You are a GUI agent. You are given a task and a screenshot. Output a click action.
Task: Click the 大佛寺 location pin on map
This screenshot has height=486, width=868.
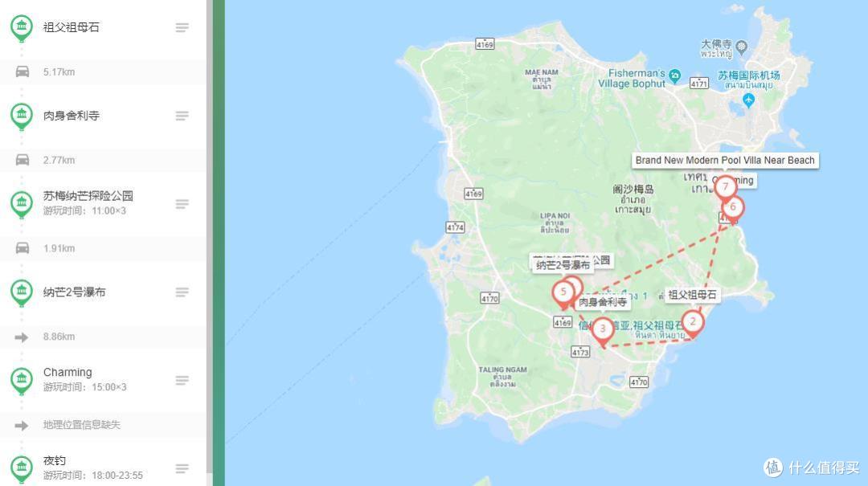click(x=742, y=46)
